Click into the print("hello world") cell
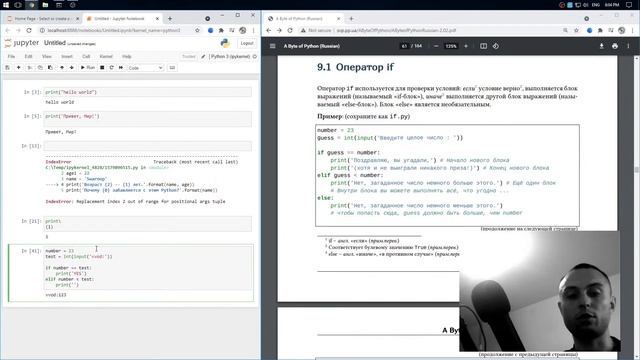Screen dimensions: 640x360 click(x=148, y=92)
